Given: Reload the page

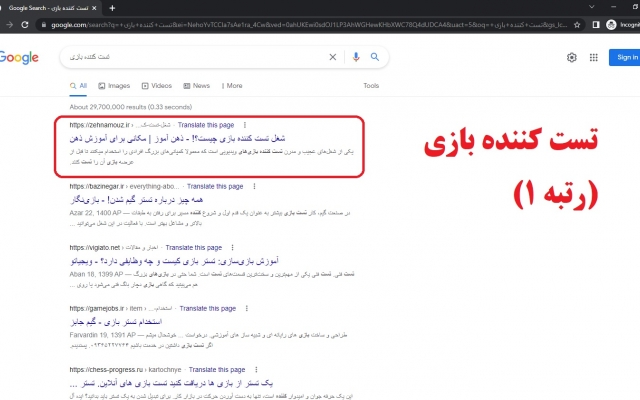Looking at the screenshot, I should coord(24,25).
